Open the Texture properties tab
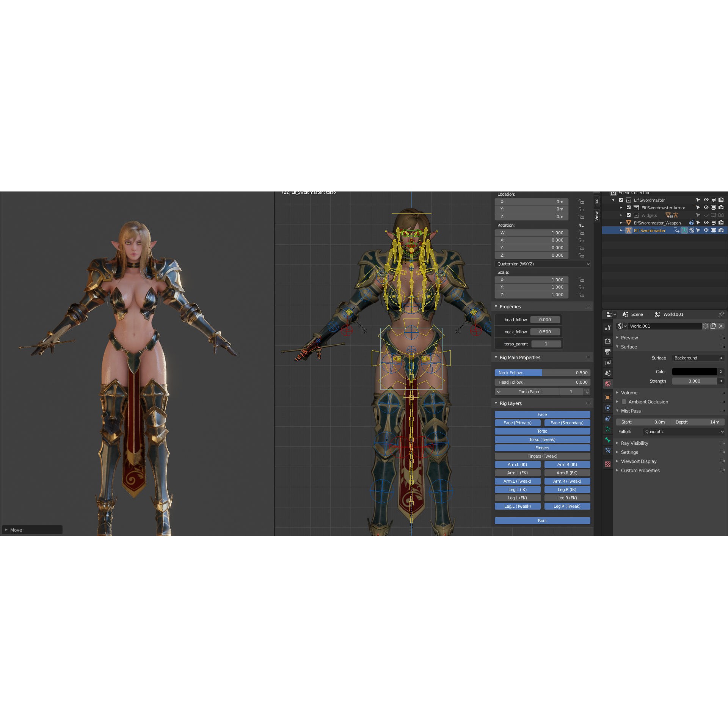Viewport: 728px width, 728px height. click(608, 464)
